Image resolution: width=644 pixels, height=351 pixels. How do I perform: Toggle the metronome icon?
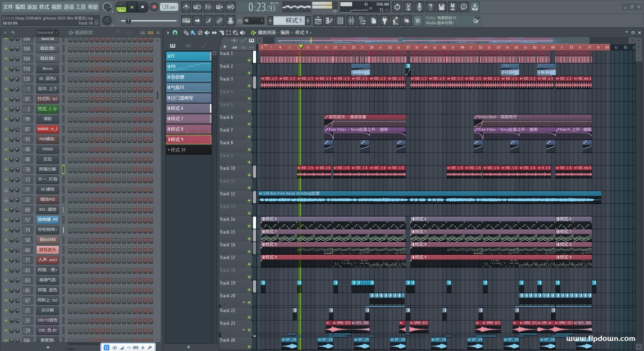point(186,7)
